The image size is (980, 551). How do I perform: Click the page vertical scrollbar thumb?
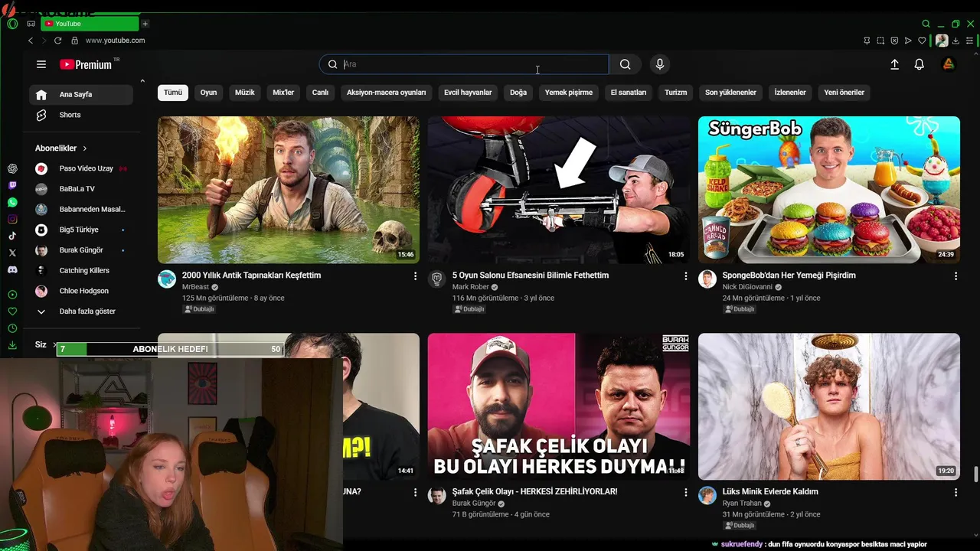(x=975, y=474)
